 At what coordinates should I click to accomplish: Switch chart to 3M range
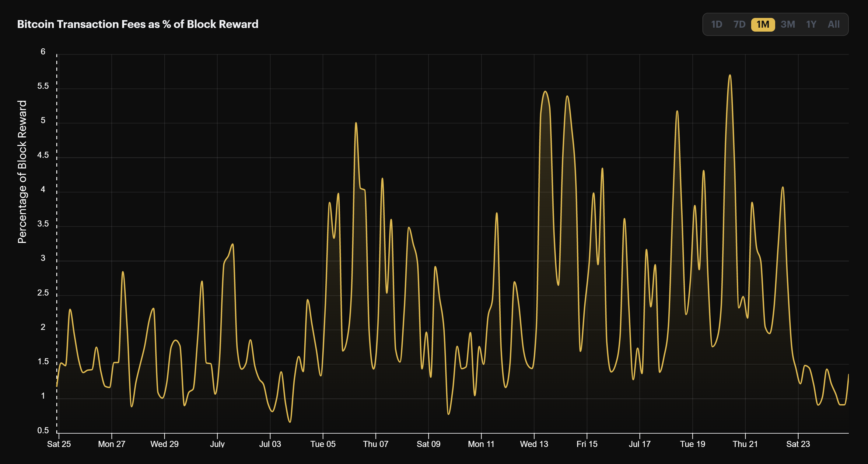788,24
